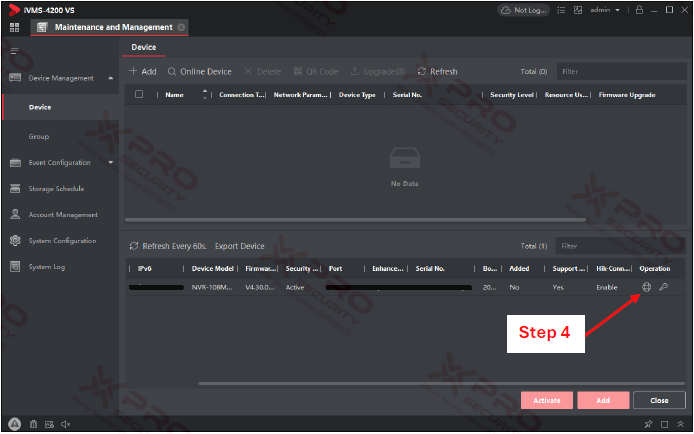Click lower horizontal scrollbar
Screen dimensions: 694x434
point(441,384)
